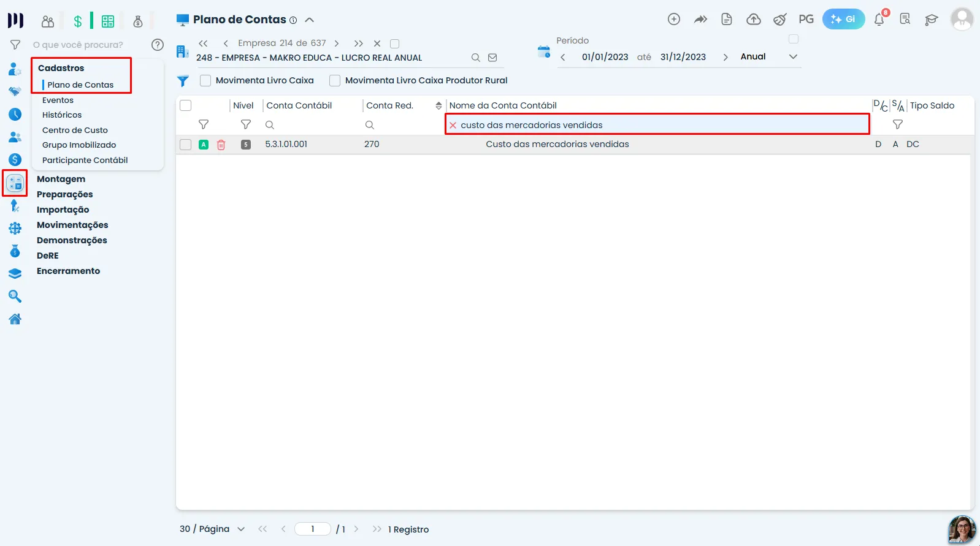Click the money bag module icon in top bar

point(138,21)
